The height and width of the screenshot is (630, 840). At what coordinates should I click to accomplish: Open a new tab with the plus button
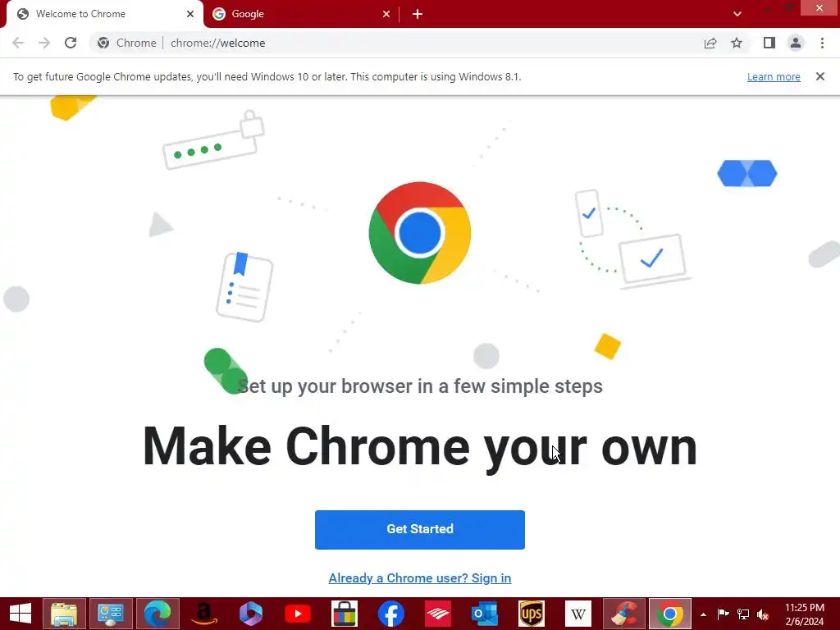pyautogui.click(x=418, y=14)
